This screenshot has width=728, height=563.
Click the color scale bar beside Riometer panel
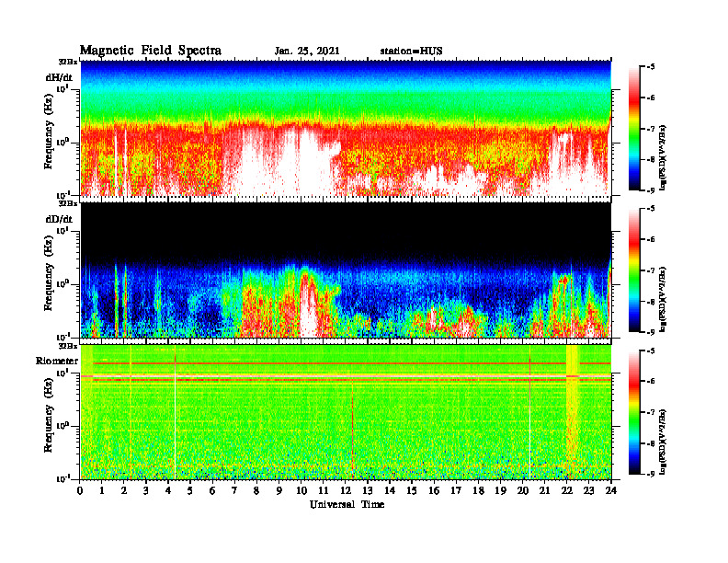tap(634, 412)
